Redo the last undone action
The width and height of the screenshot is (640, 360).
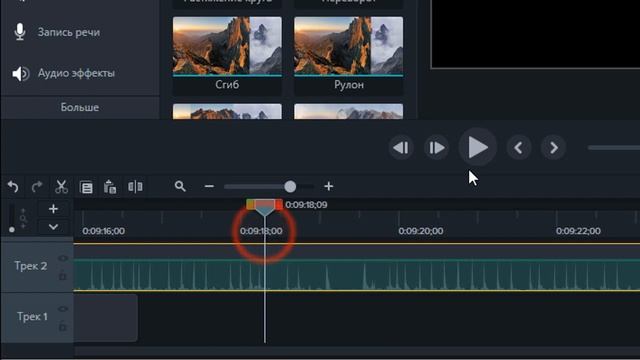tap(37, 187)
